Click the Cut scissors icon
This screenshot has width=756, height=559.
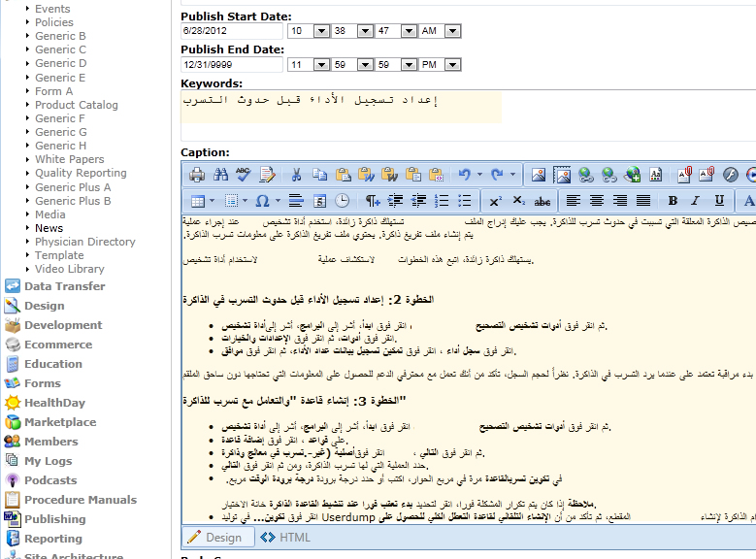(296, 175)
